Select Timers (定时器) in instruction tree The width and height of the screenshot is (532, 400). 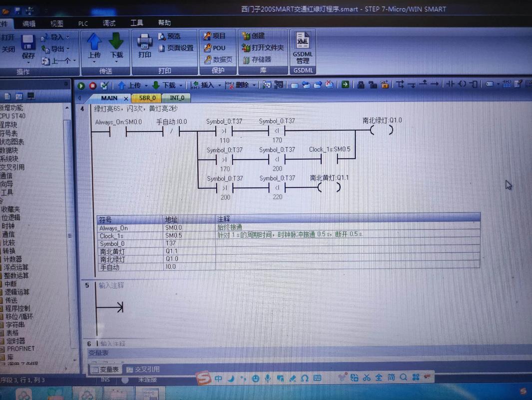coord(15,340)
